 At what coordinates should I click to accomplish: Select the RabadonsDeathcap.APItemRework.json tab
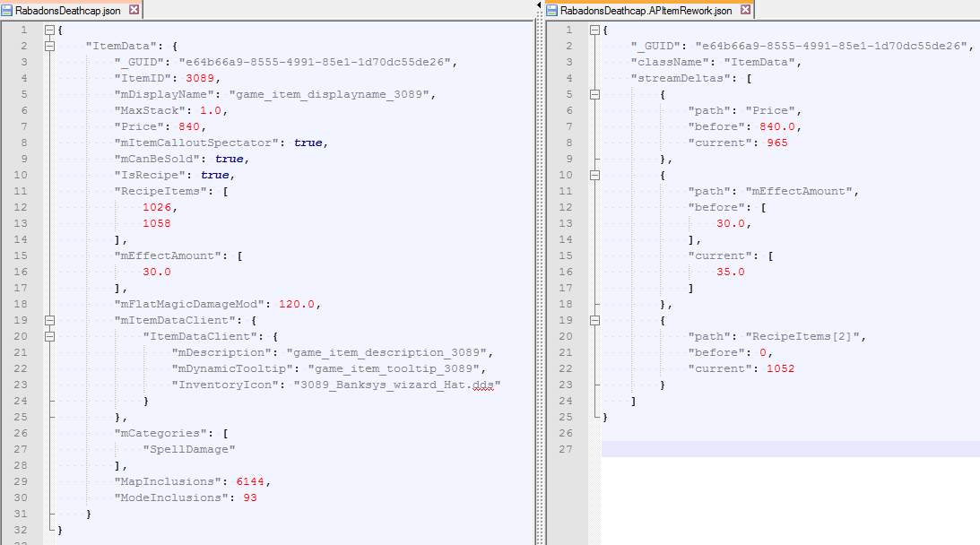click(646, 10)
